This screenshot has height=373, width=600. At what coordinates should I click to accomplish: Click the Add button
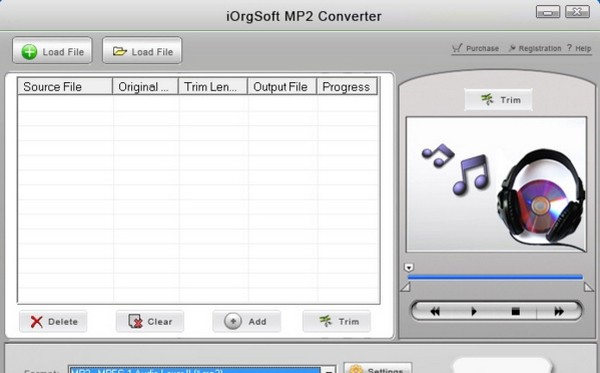click(x=246, y=321)
